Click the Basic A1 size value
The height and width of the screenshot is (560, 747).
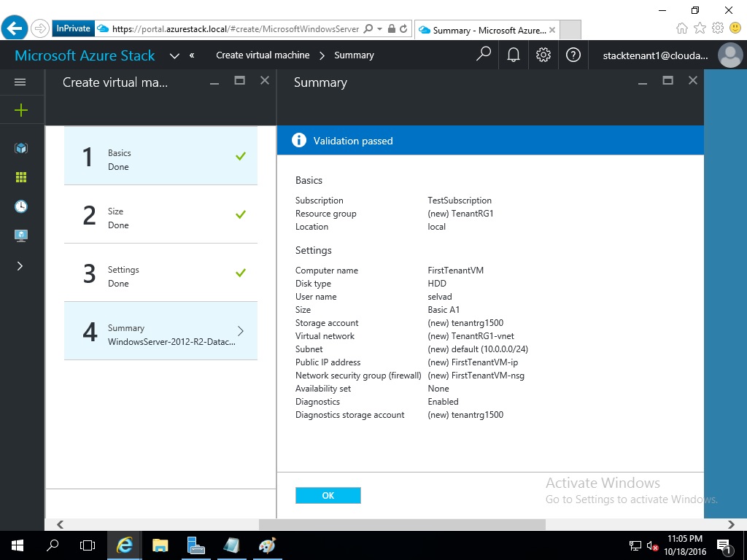[444, 309]
